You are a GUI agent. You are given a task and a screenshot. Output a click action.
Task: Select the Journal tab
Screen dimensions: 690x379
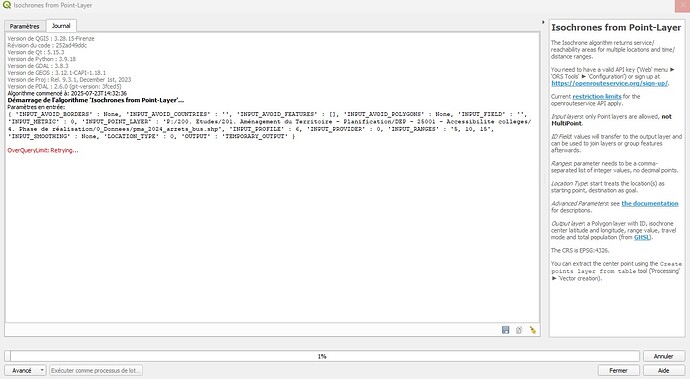click(61, 26)
